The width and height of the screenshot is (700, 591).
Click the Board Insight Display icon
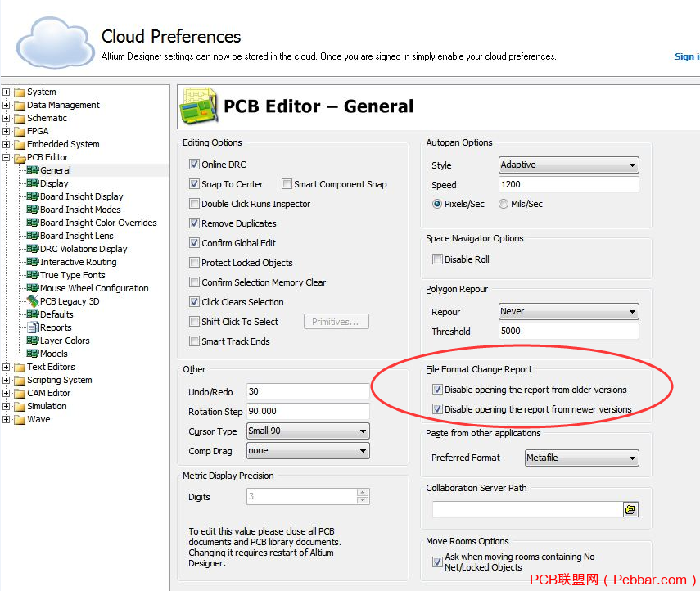coord(33,196)
